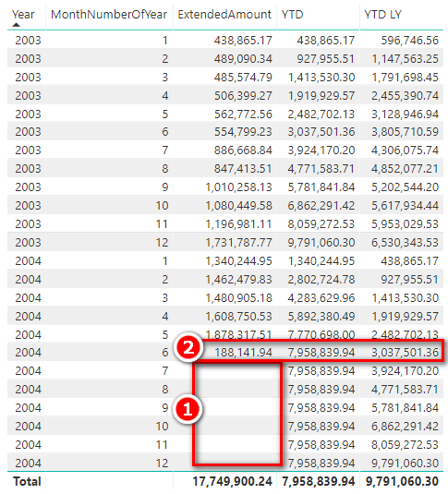
Task: Click the 2004 month 1 Year cell
Action: [x=28, y=261]
